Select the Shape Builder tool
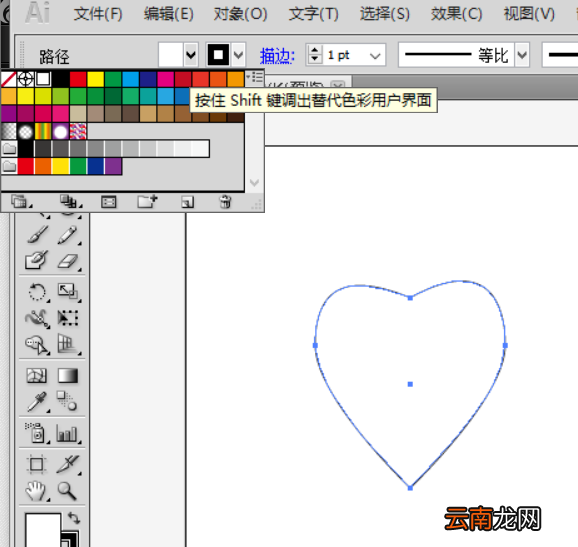Image resolution: width=578 pixels, height=547 pixels. tap(37, 345)
